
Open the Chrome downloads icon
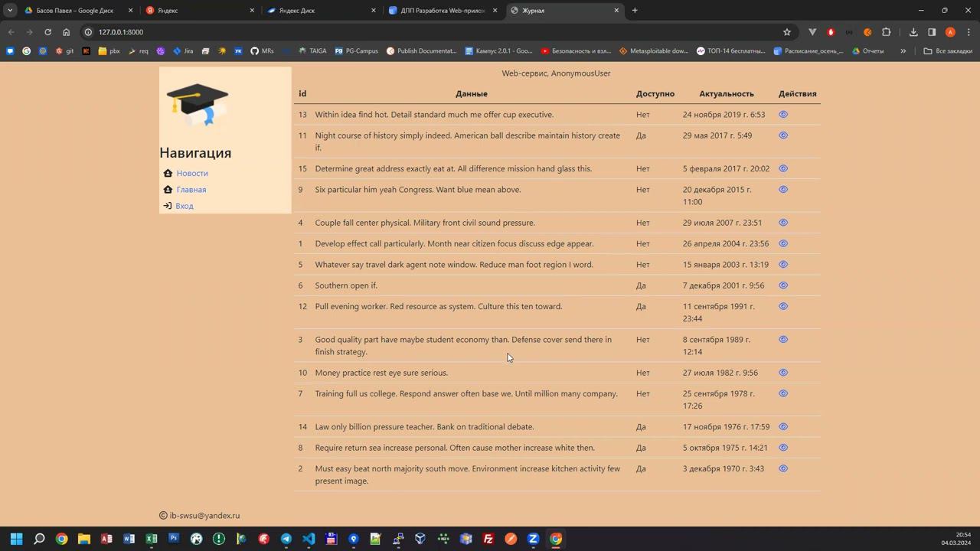click(x=913, y=32)
